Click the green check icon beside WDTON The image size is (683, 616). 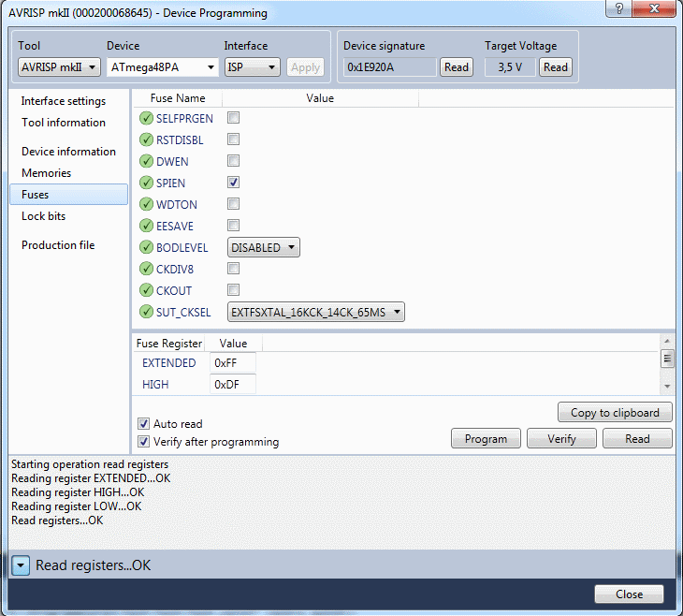tap(146, 204)
